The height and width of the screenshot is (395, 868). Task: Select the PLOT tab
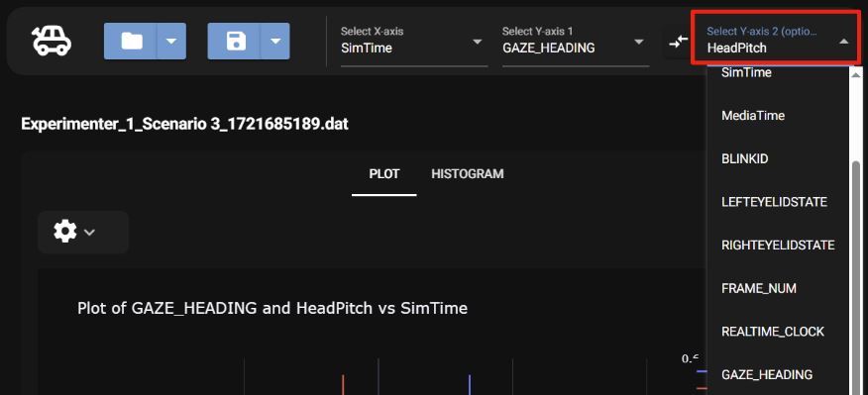(384, 173)
